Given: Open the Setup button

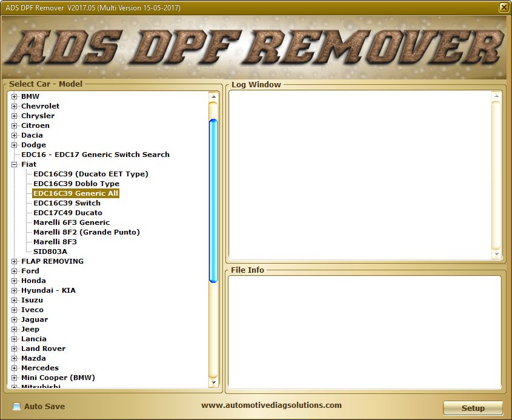Looking at the screenshot, I should (x=473, y=408).
